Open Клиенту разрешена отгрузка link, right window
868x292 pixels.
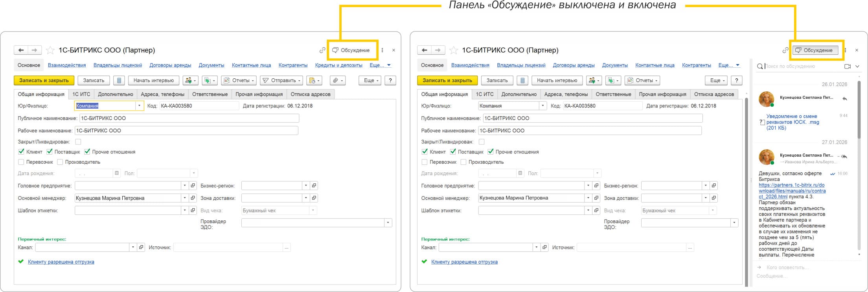[464, 262]
